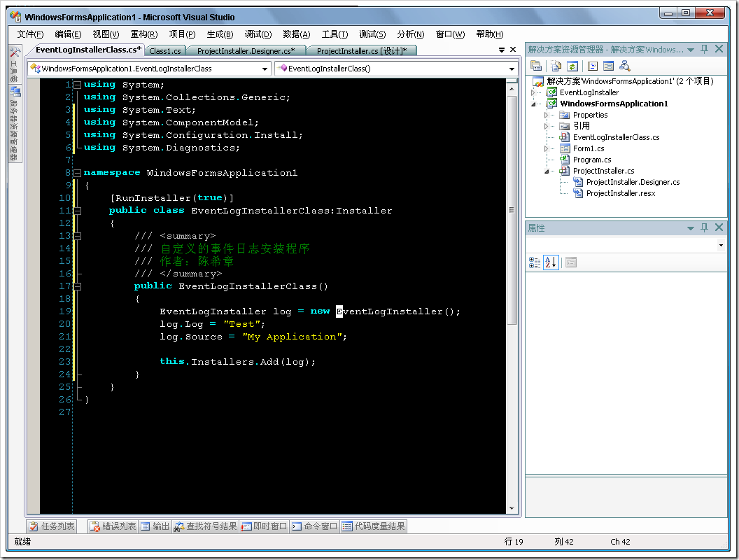Open the 命令窗口 command window
739x560 pixels.
(x=314, y=526)
